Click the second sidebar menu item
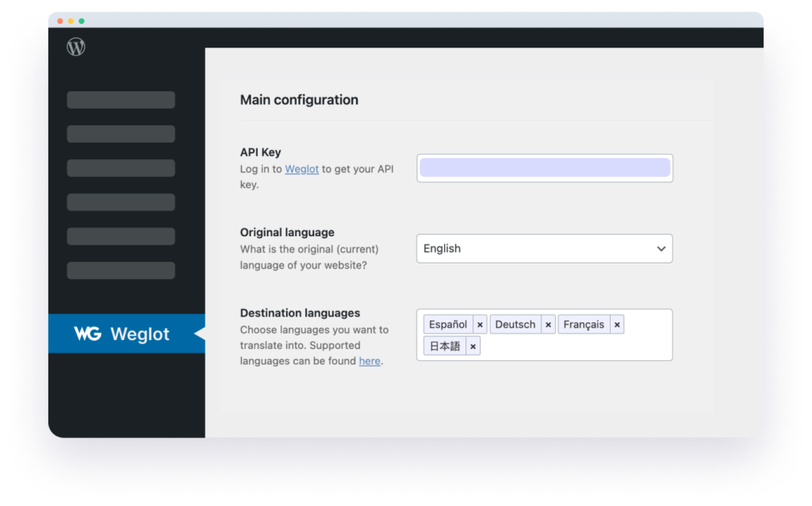 pyautogui.click(x=121, y=133)
